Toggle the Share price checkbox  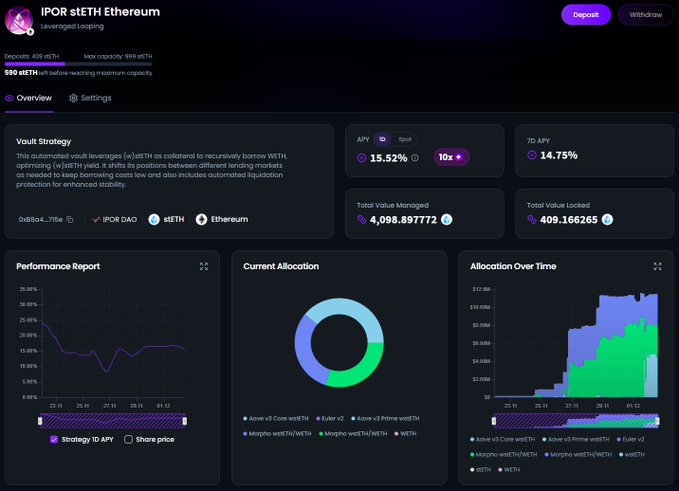click(x=128, y=439)
